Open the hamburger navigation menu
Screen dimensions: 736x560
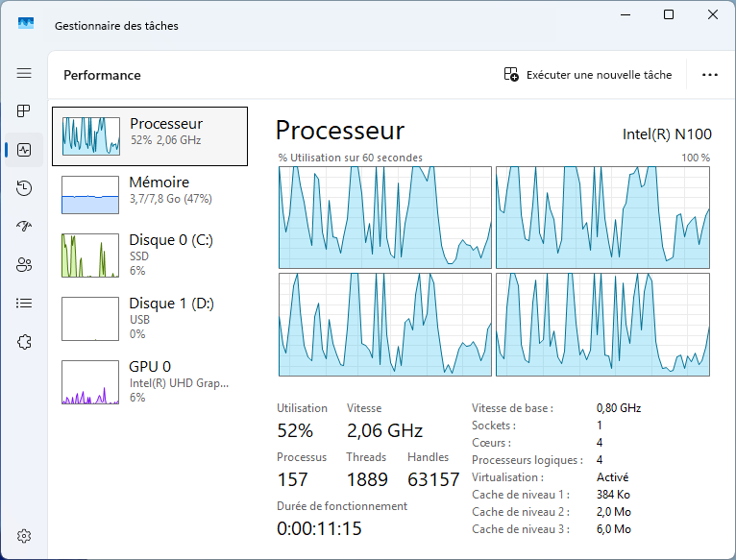[24, 73]
